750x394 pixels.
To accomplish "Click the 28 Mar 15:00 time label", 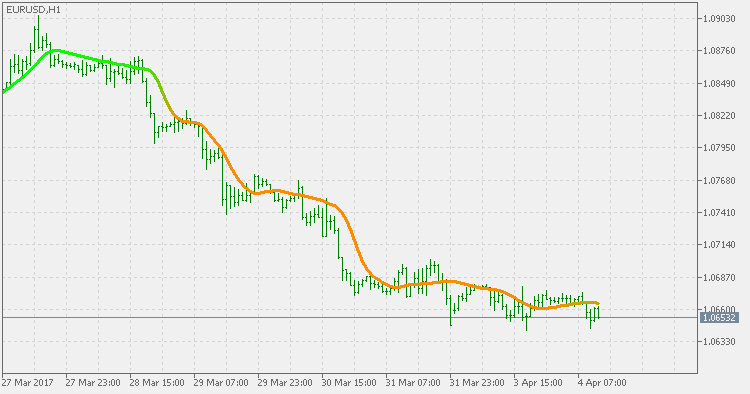I will [x=157, y=383].
